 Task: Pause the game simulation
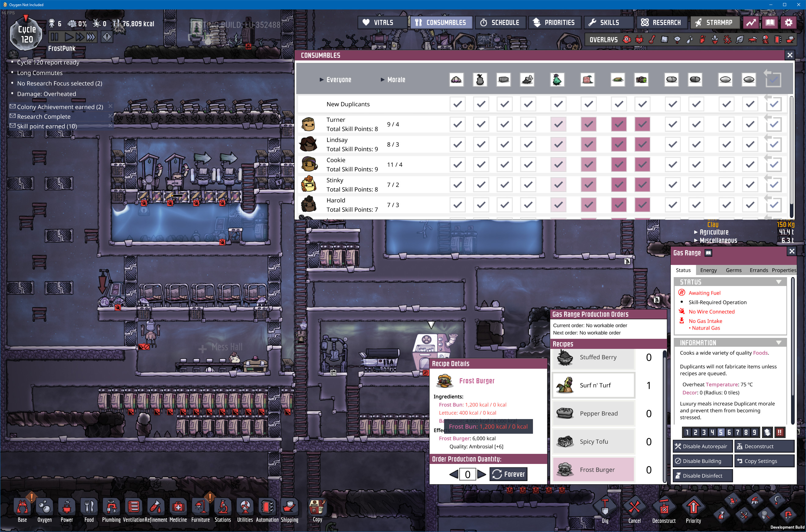point(54,37)
